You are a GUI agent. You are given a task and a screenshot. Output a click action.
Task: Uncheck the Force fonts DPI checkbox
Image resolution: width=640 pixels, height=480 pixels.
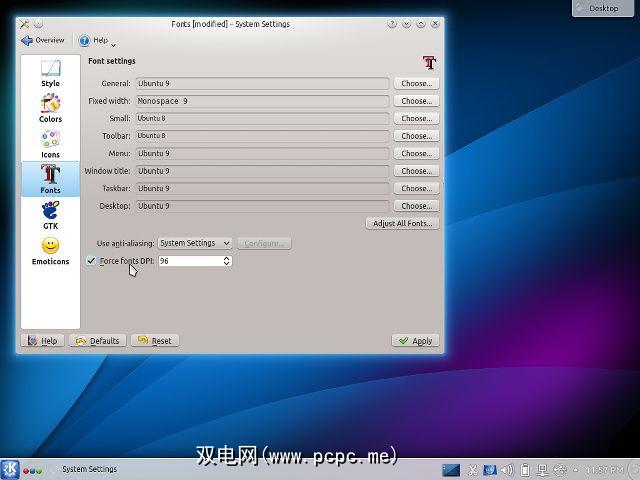(x=91, y=260)
